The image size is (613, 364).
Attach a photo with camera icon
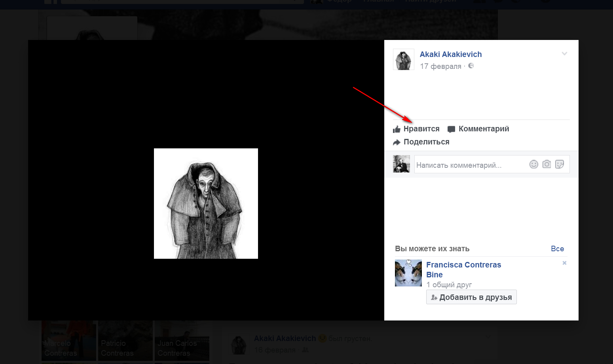coord(547,164)
